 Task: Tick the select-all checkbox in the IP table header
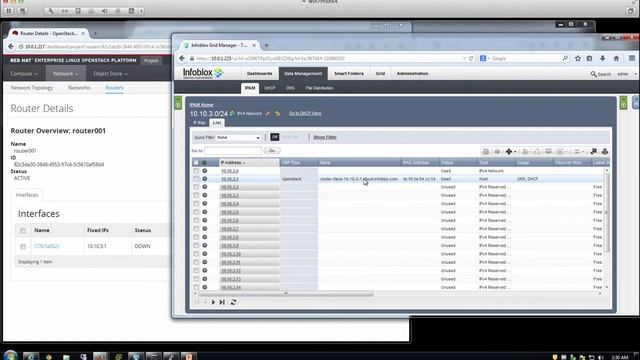click(196, 162)
